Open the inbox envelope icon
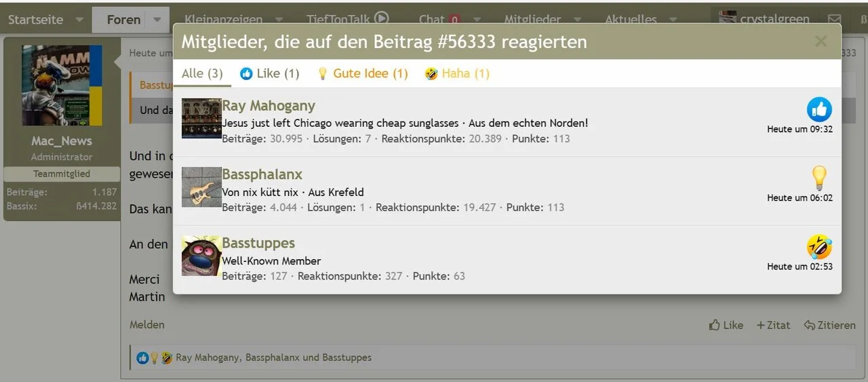Image resolution: width=868 pixels, height=382 pixels. pos(835,20)
